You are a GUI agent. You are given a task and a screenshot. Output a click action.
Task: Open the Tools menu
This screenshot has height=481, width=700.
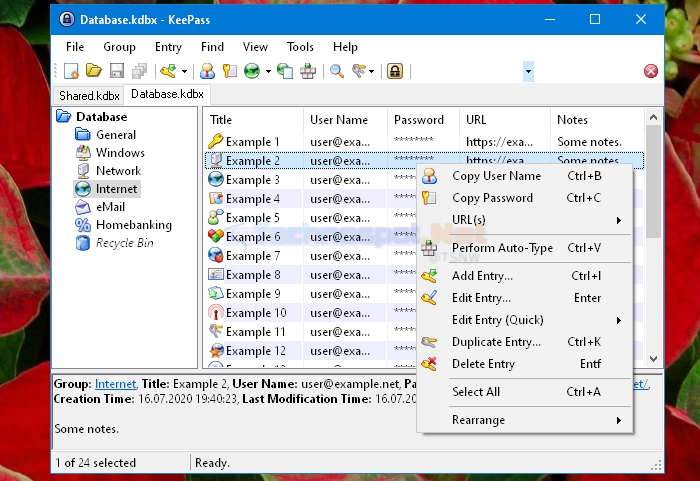[300, 47]
